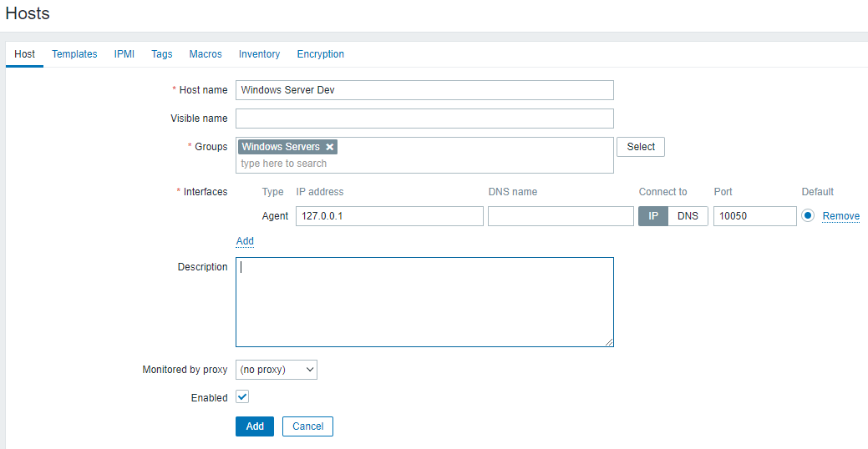868x449 pixels.
Task: Switch Connect to option to DNS
Action: tap(688, 216)
